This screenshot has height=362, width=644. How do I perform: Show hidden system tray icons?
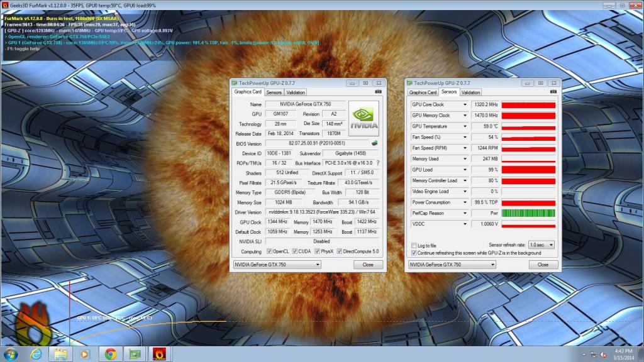tap(584, 354)
